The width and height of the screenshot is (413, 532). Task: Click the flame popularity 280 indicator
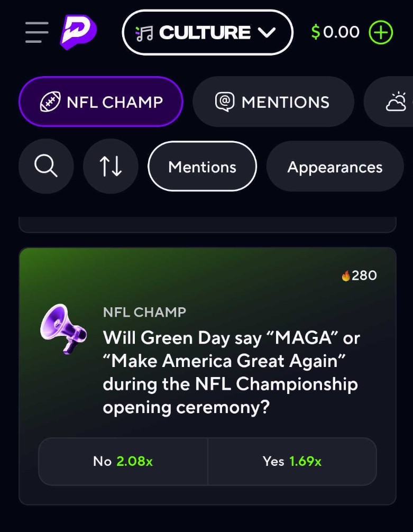click(359, 276)
